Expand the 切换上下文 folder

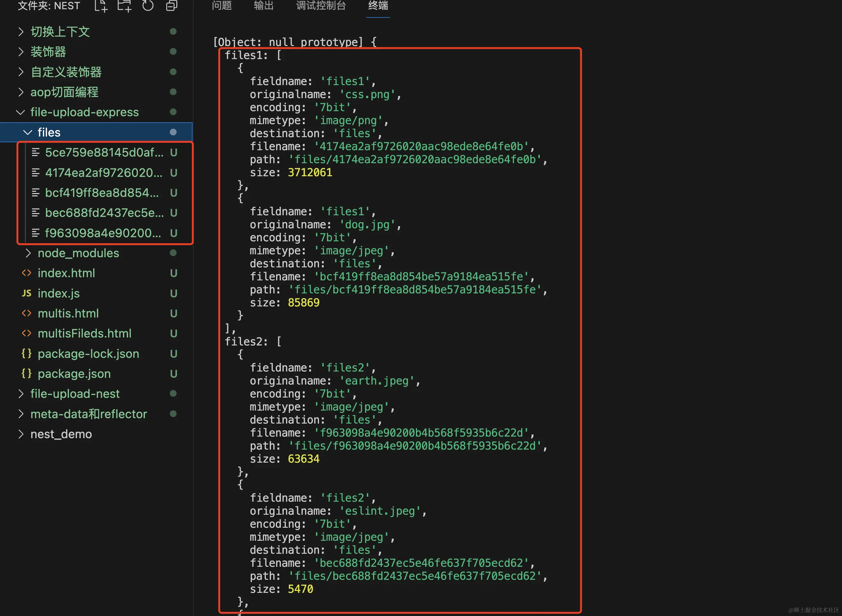point(21,32)
